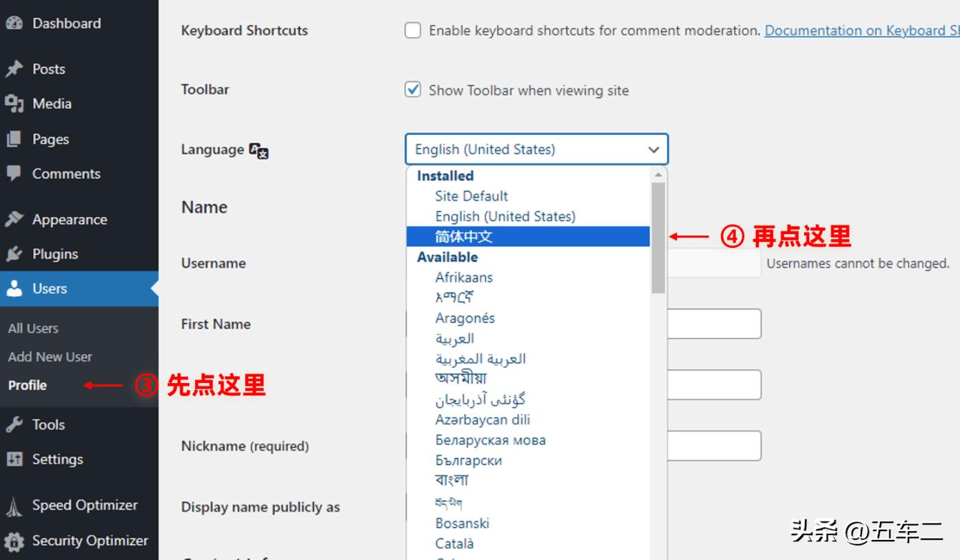The height and width of the screenshot is (560, 960).
Task: Open the Appearance menu
Action: [79, 220]
